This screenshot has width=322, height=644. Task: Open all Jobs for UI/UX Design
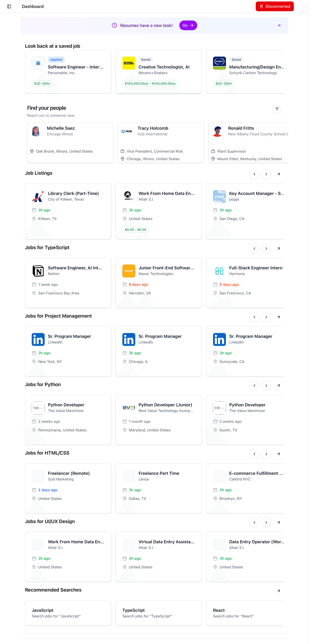click(x=278, y=523)
